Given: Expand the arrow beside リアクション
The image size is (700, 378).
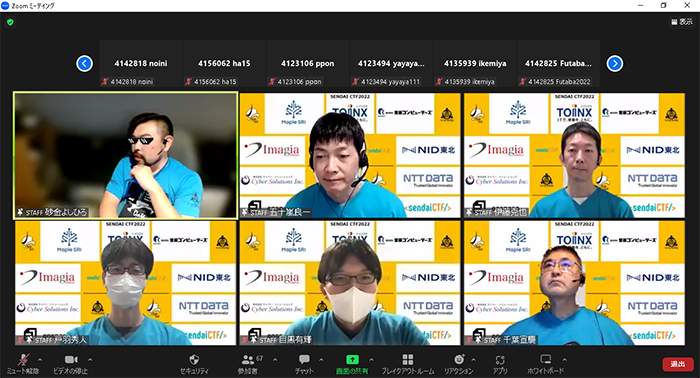Looking at the screenshot, I should 473,359.
